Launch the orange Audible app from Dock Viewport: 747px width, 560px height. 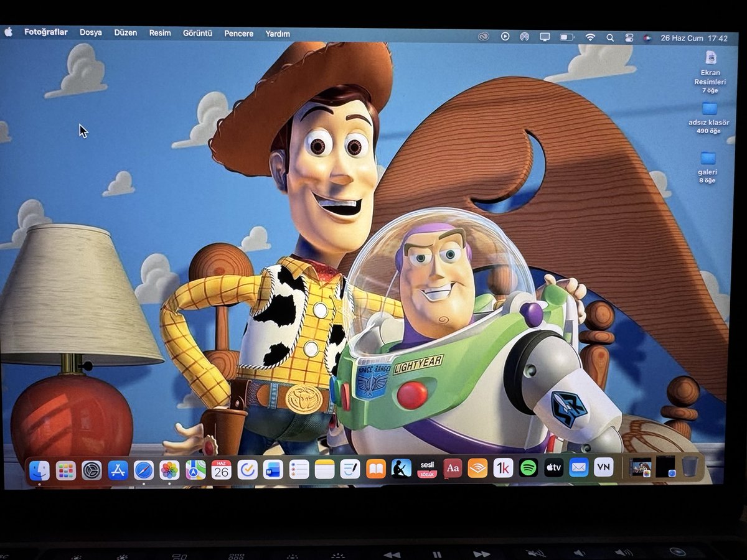coord(477,468)
